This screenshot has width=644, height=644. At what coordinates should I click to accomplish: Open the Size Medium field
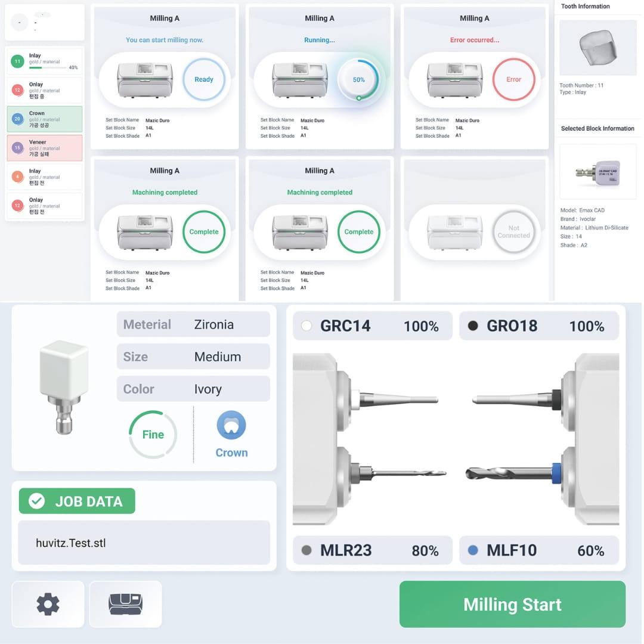193,356
